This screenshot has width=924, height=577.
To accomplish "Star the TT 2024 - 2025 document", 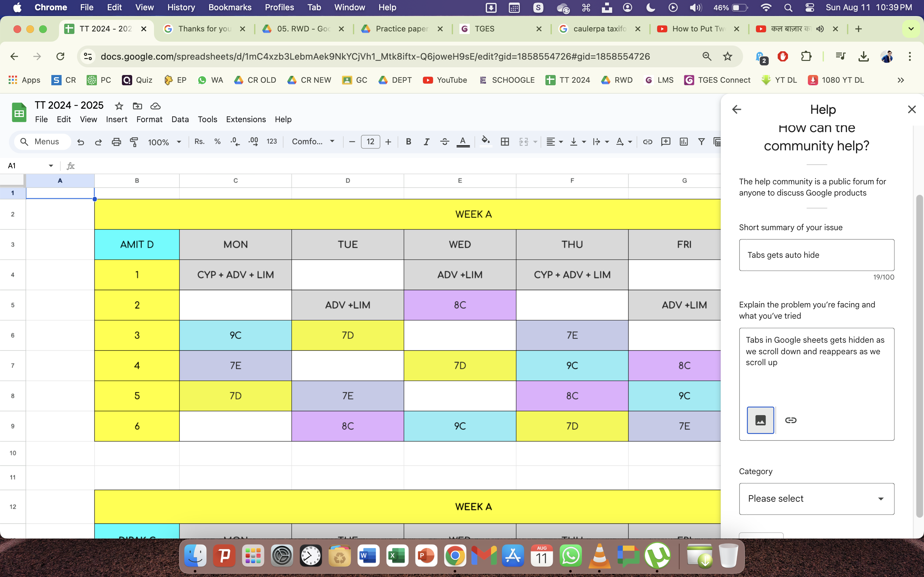I will pyautogui.click(x=119, y=106).
